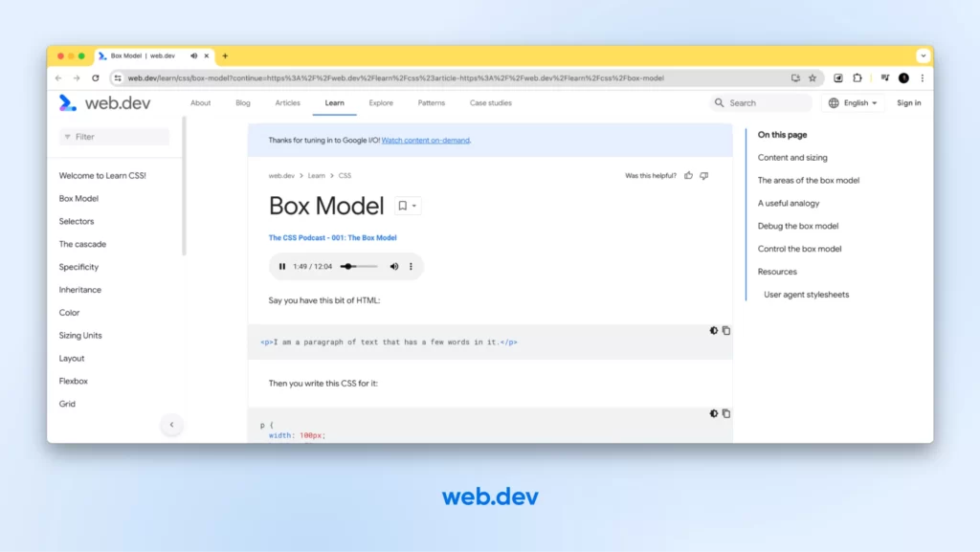This screenshot has height=552, width=980.
Task: Jump to A useful analogy section
Action: 789,203
